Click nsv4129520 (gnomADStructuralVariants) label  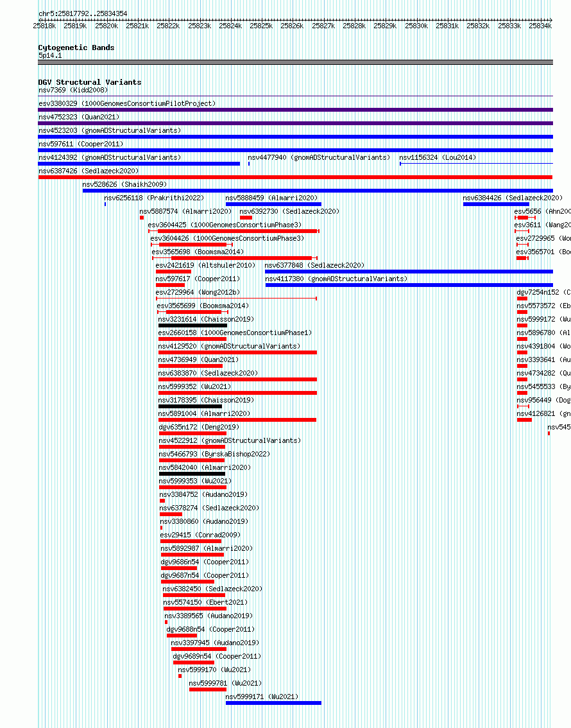point(229,346)
